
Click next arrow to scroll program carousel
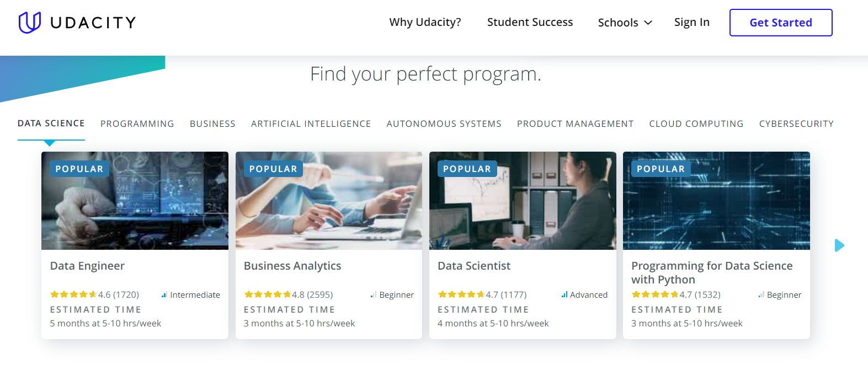(839, 245)
